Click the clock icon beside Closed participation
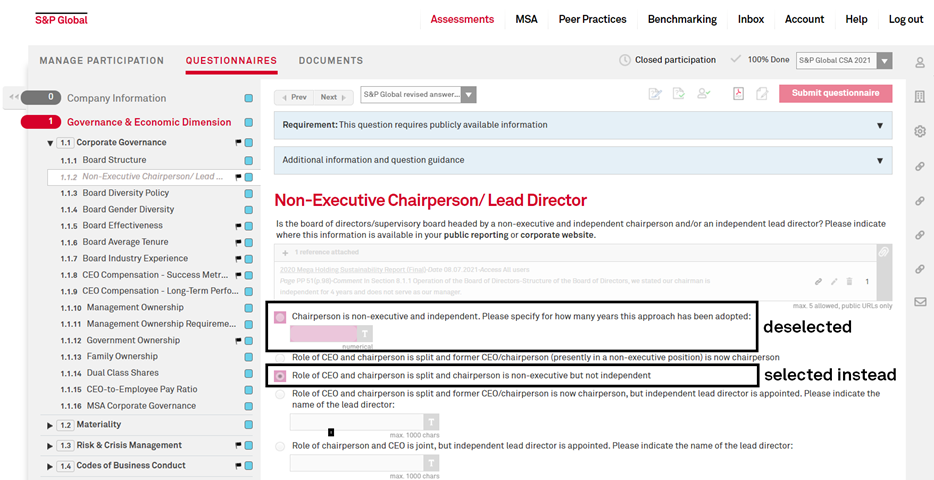This screenshot has width=934, height=480. (625, 60)
